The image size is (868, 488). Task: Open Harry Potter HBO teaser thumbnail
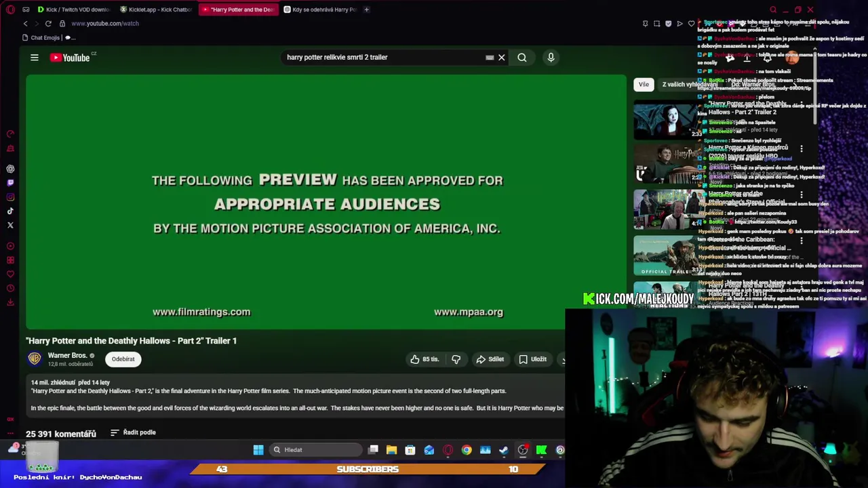coord(667,165)
